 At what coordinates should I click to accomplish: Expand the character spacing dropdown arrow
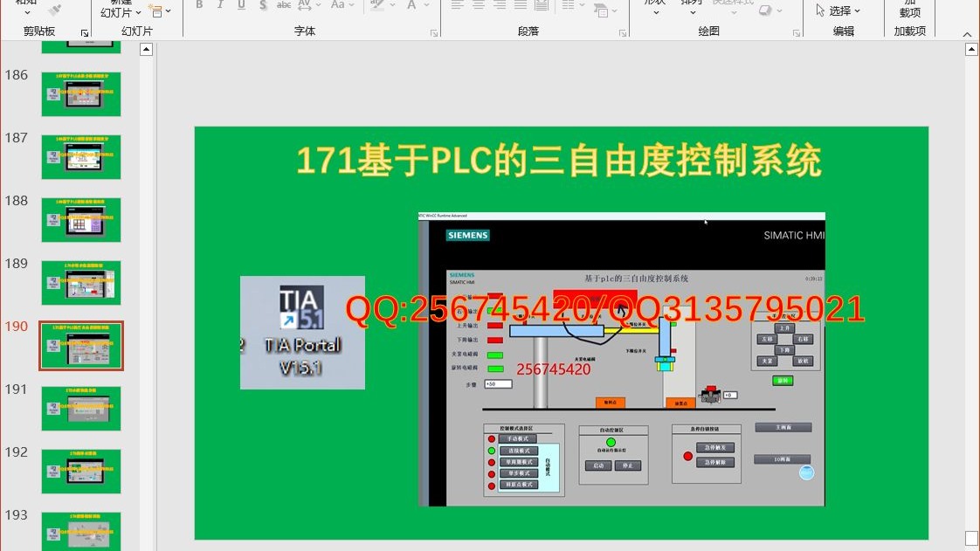[x=318, y=5]
